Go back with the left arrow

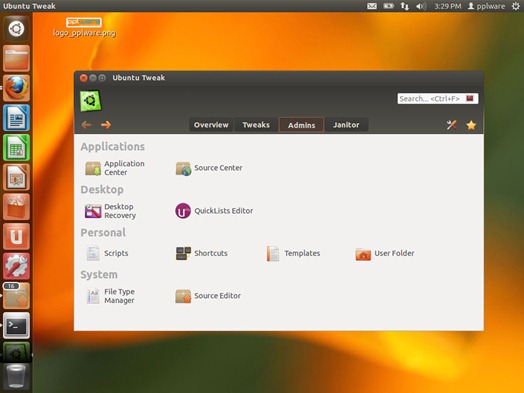87,125
